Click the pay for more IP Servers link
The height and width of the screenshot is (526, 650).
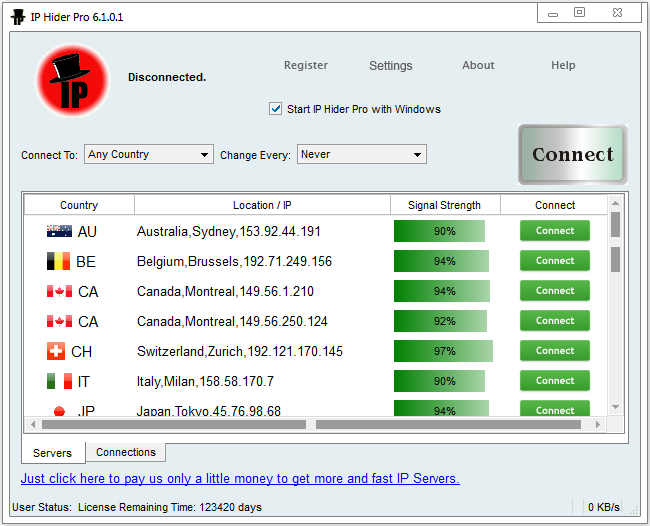pyautogui.click(x=240, y=478)
